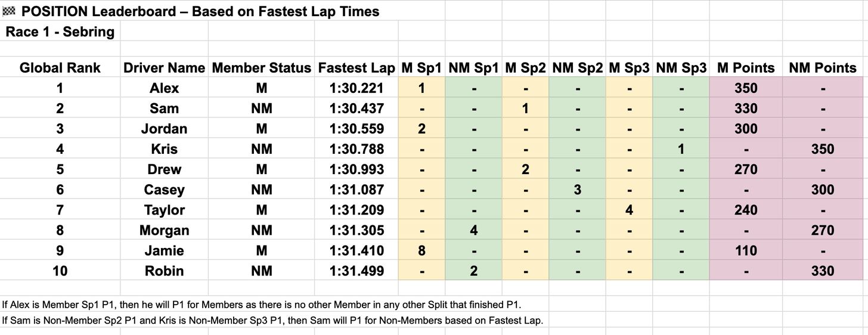Viewport: 868px width, 335px height.
Task: Click the cell with driver name Alex
Action: click(165, 88)
